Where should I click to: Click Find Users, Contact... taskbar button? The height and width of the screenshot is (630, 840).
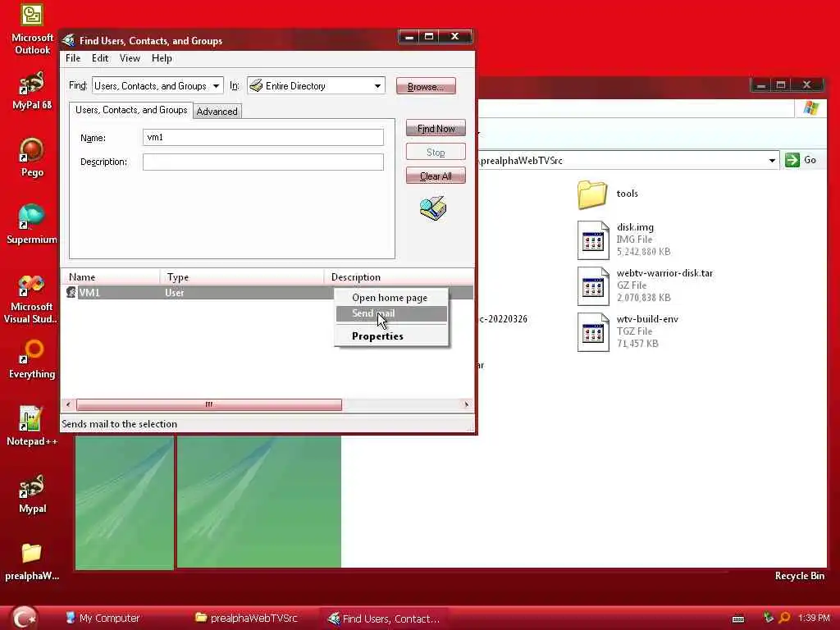(384, 619)
